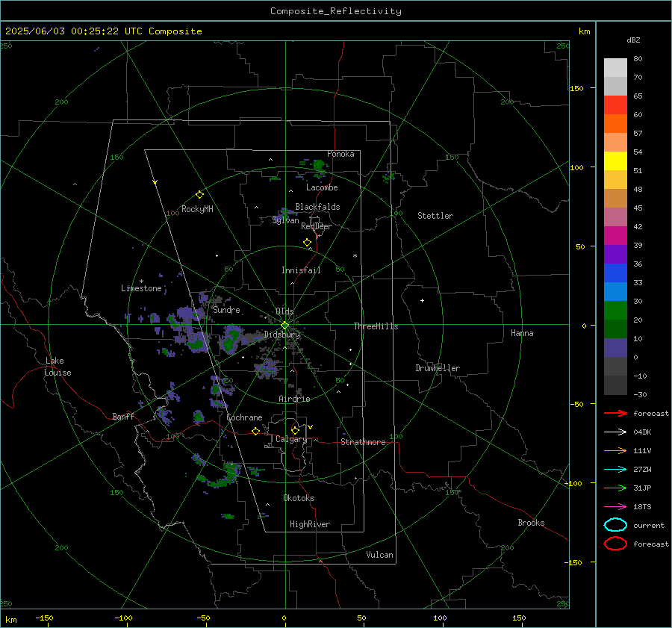
Task: Click the Composite_Reflectivity title
Action: coord(335,11)
